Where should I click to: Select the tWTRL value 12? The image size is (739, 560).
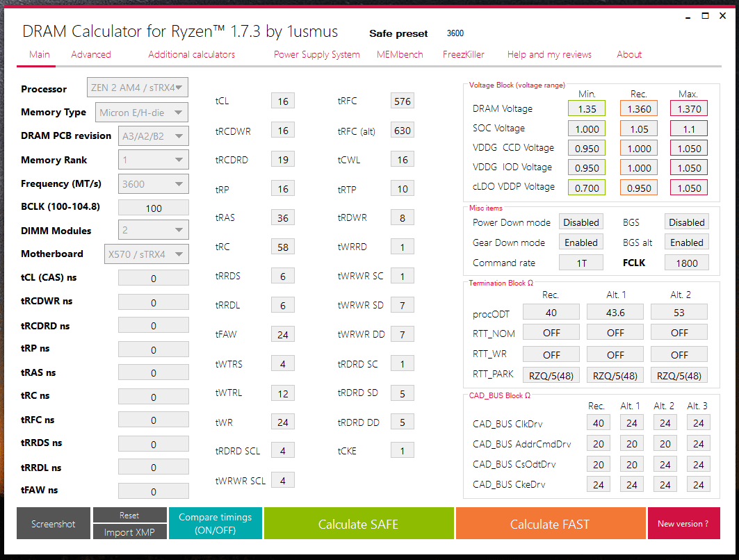click(x=283, y=393)
